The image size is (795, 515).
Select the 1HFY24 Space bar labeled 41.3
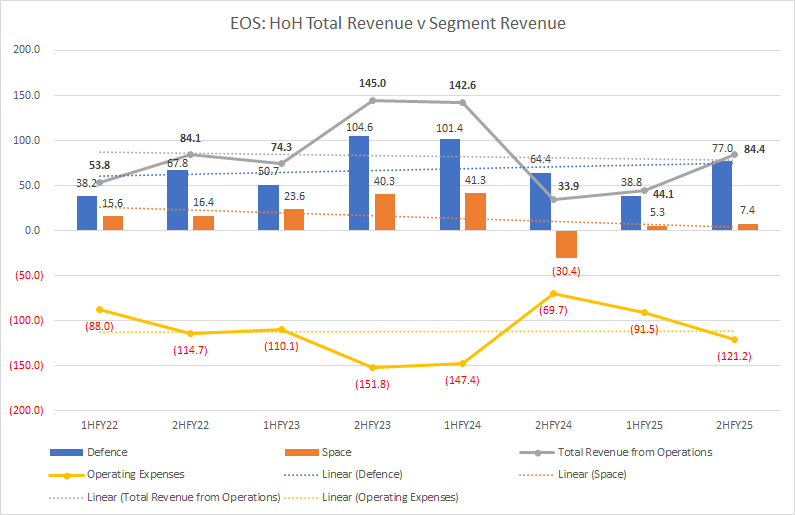[477, 211]
